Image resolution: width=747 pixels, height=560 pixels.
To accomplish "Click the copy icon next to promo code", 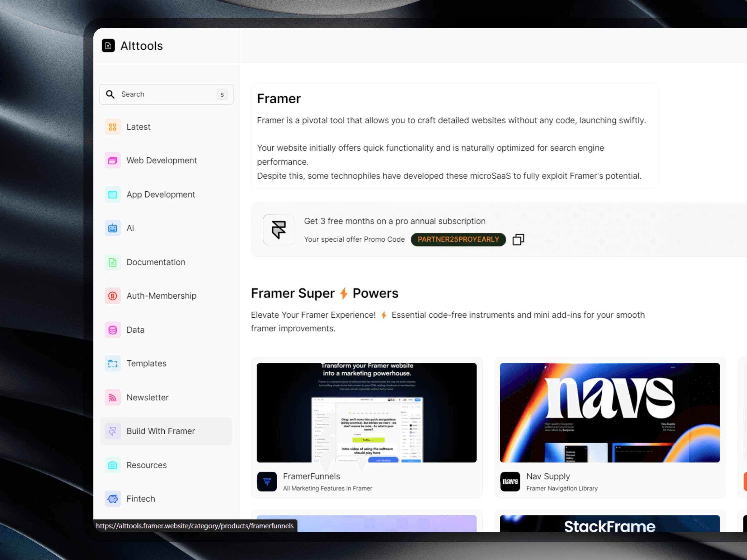I will [517, 239].
